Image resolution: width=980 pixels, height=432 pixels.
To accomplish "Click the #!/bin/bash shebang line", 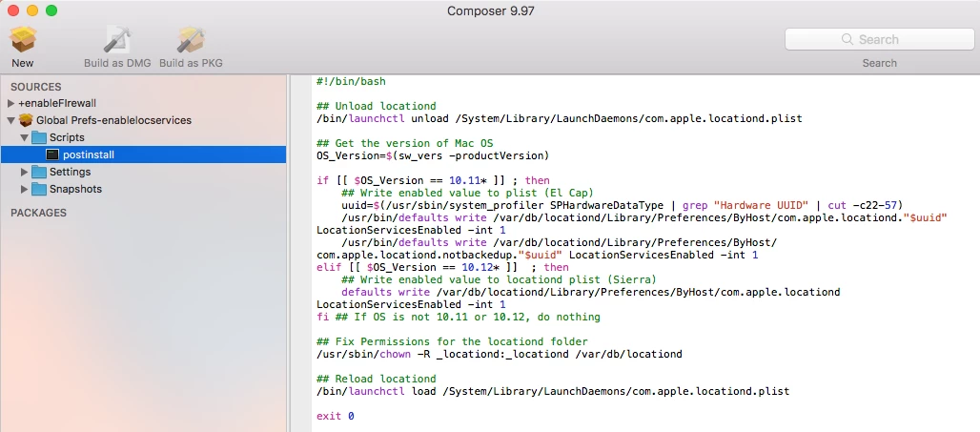I will tap(351, 81).
